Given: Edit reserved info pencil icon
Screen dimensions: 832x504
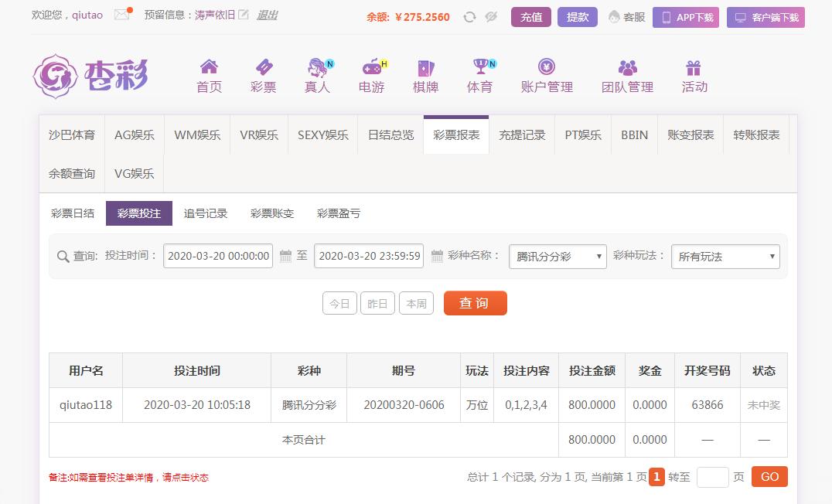Looking at the screenshot, I should point(243,15).
